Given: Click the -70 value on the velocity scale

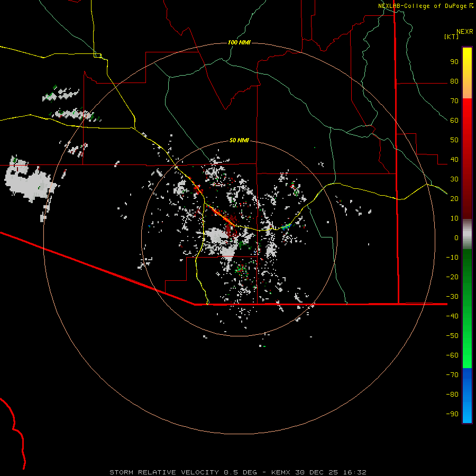Looking at the screenshot, I should 452,374.
